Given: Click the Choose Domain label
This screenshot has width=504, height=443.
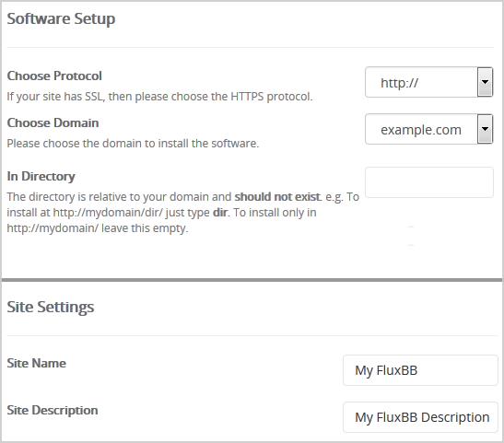Looking at the screenshot, I should (53, 122).
